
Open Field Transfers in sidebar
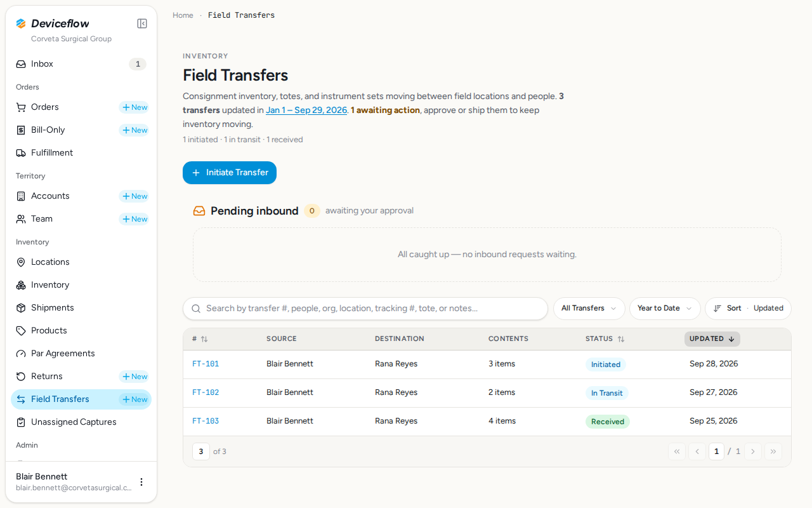(x=81, y=399)
